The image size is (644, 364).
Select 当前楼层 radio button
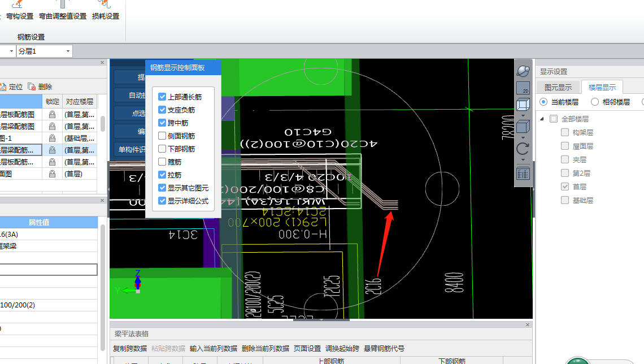pos(543,102)
